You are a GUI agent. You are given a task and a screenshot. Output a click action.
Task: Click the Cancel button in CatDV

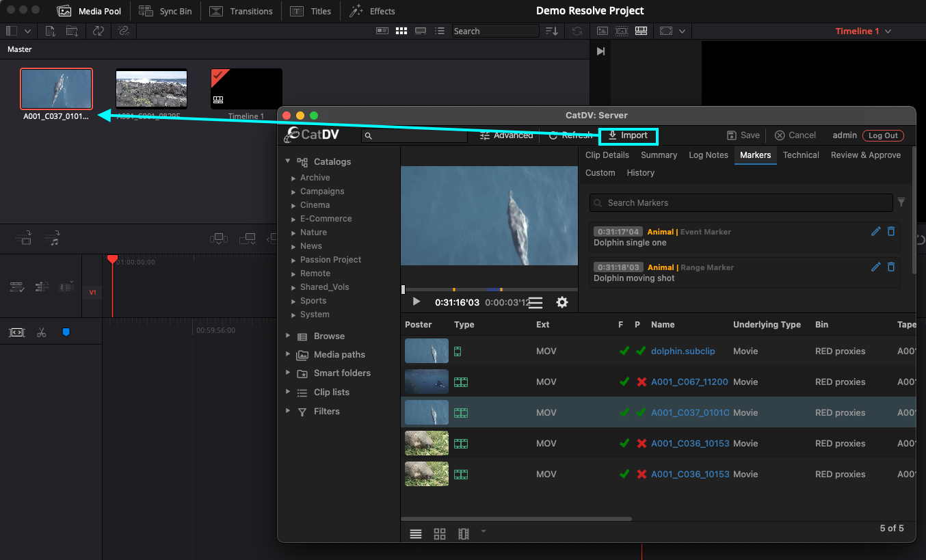(795, 135)
